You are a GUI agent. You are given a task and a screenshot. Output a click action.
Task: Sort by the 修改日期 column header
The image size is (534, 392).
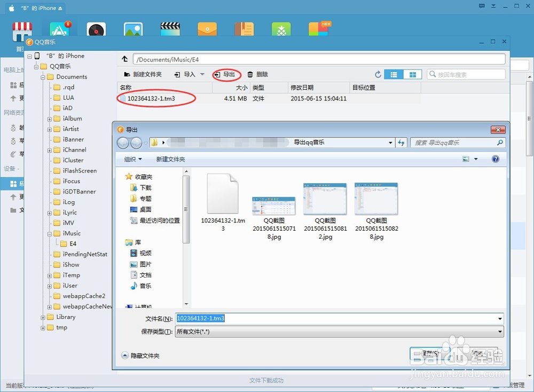318,88
